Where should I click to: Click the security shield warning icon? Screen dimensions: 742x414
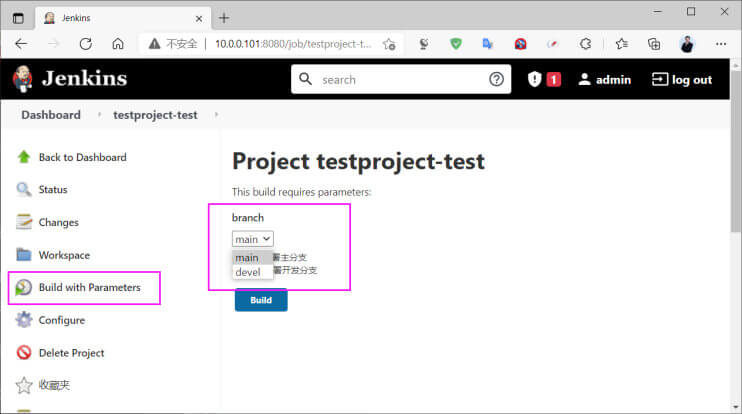point(534,79)
